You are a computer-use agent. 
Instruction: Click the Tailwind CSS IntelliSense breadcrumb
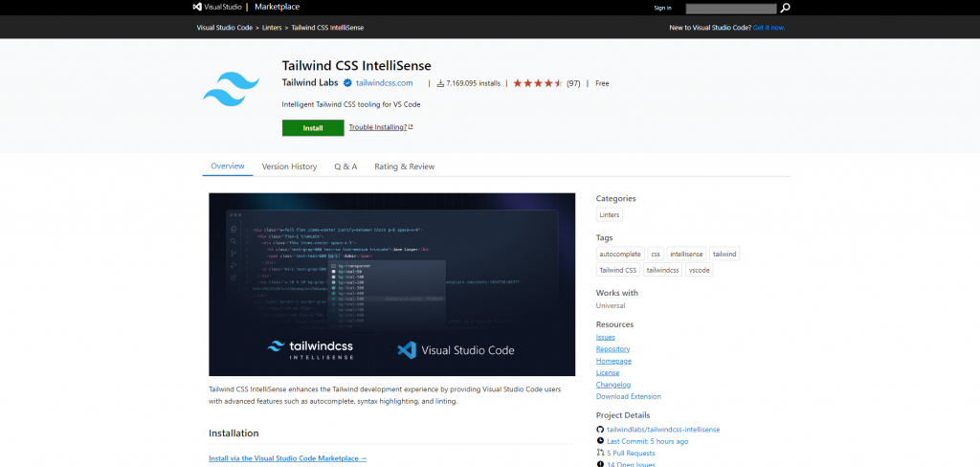327,28
